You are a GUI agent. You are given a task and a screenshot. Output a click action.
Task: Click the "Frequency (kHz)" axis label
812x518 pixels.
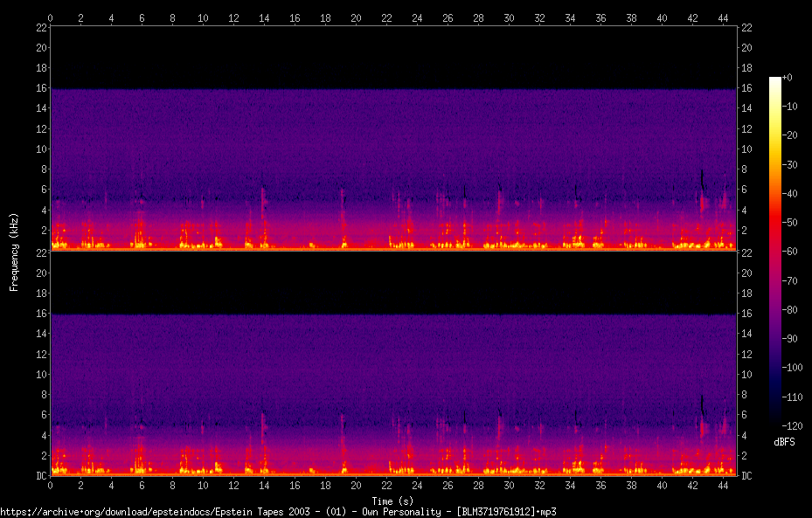point(14,252)
